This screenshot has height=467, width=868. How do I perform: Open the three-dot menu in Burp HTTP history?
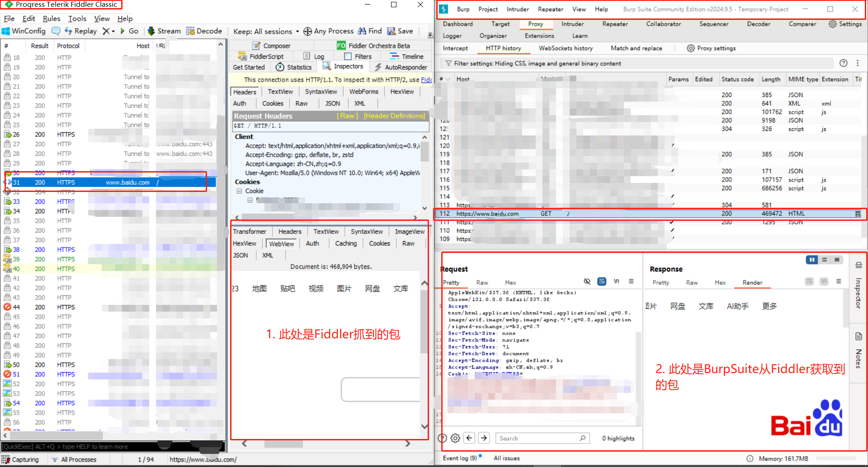pos(858,63)
